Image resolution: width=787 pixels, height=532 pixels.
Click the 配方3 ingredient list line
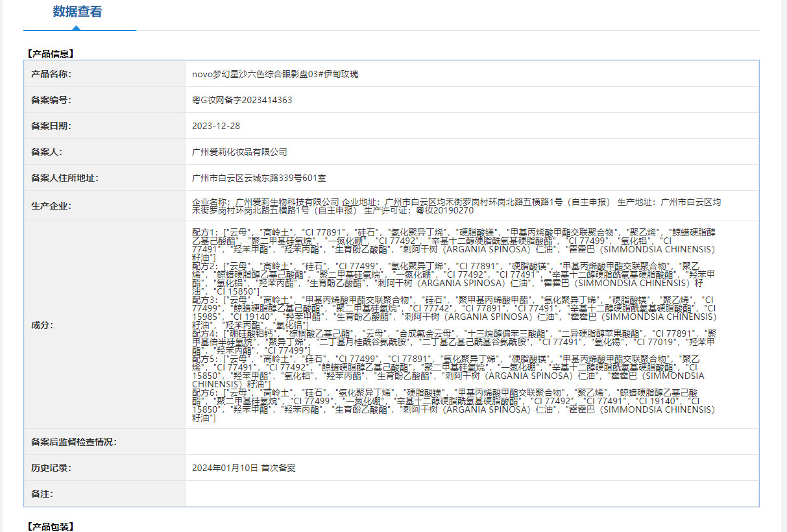pos(454,312)
